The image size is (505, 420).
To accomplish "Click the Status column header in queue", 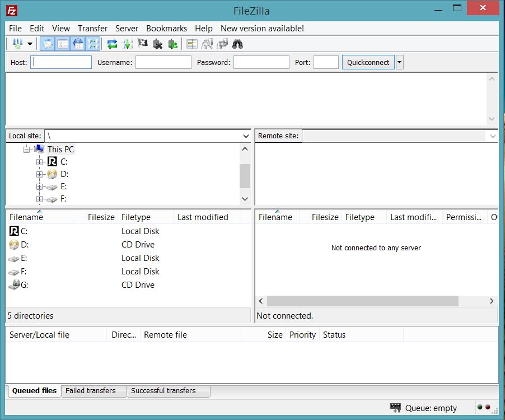I will [361, 335].
